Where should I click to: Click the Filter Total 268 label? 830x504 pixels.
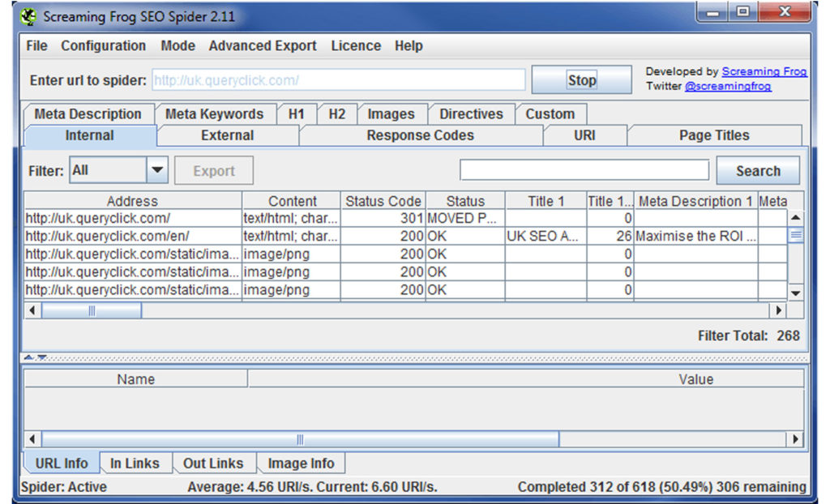(x=748, y=335)
